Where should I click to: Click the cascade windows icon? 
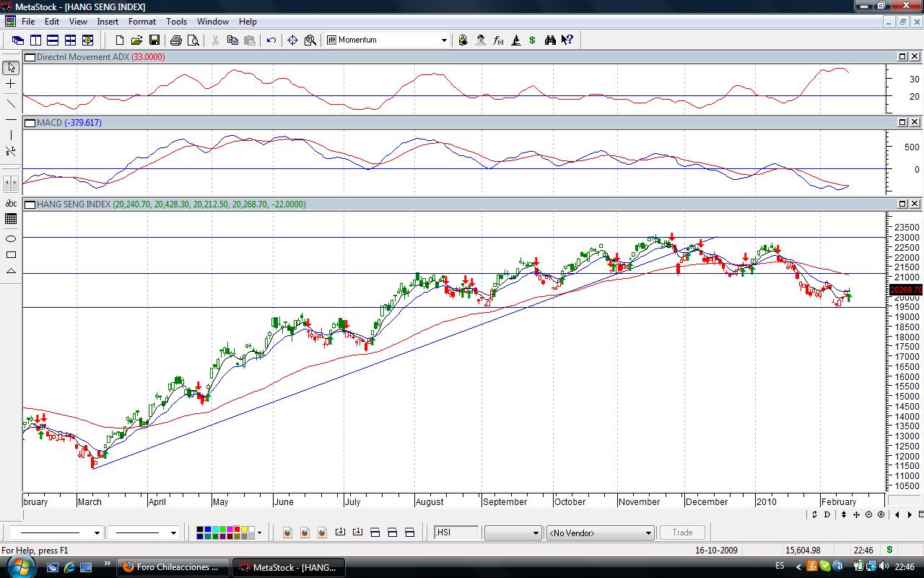click(18, 40)
